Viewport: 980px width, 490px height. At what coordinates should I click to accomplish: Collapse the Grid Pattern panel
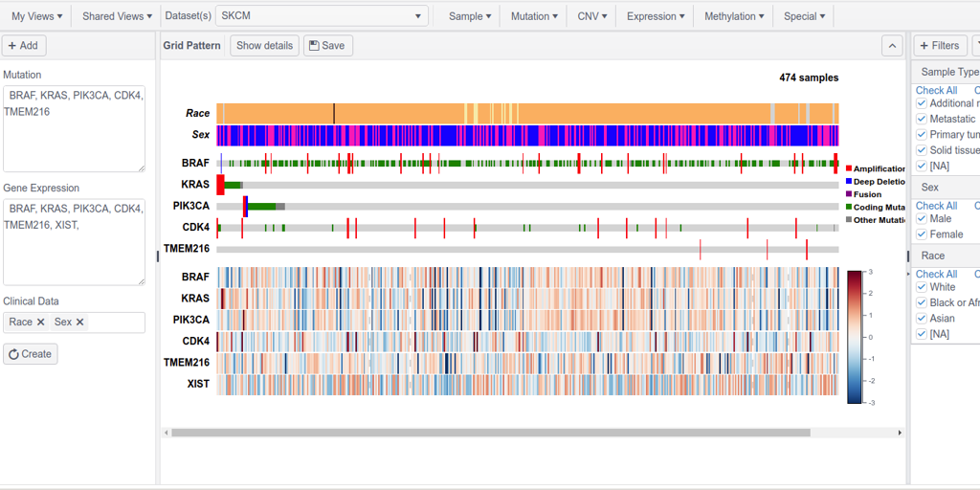892,46
